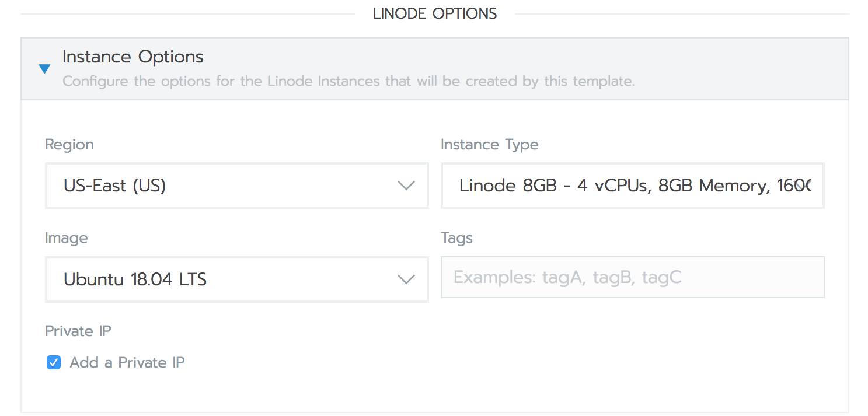Open the Region dropdown

[236, 186]
